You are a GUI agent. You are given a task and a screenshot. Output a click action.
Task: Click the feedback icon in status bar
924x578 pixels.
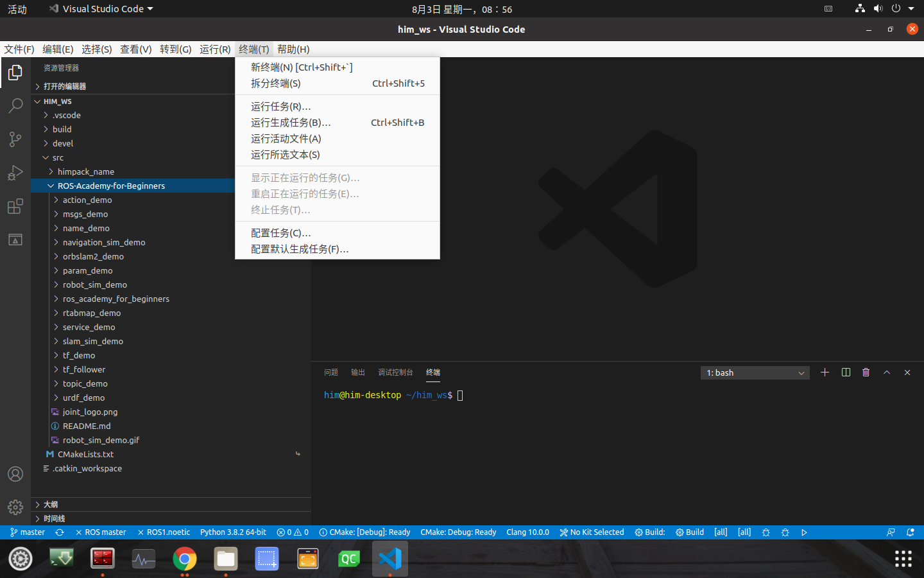tap(891, 532)
